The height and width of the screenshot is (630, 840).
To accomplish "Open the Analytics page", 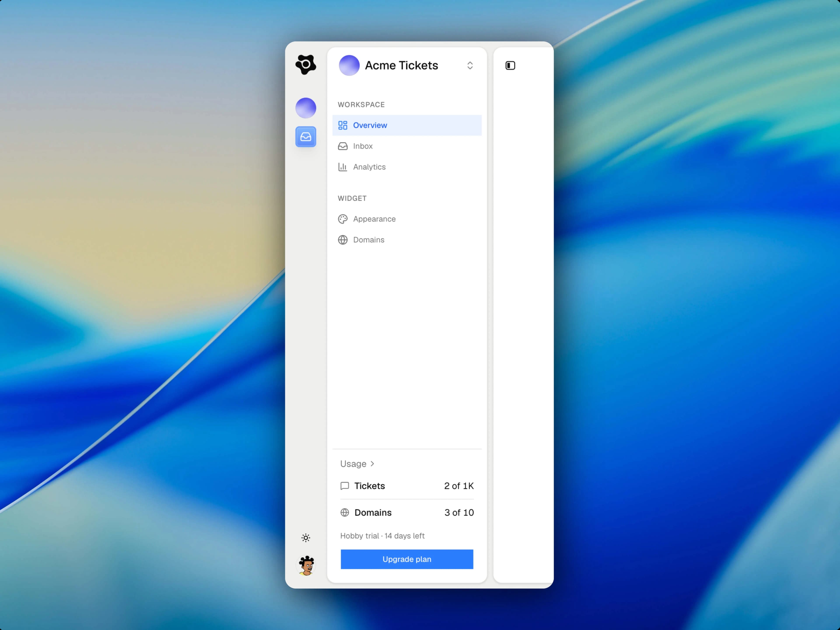I will pyautogui.click(x=407, y=167).
